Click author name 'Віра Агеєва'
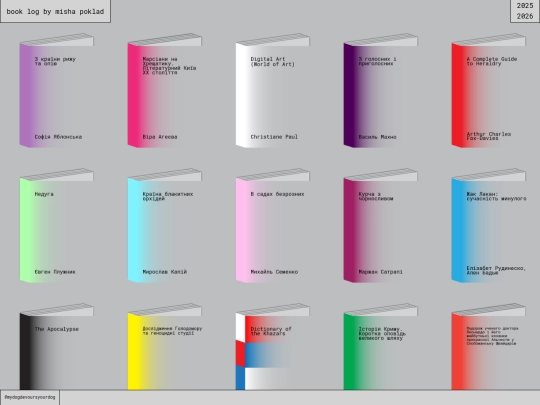The image size is (540, 405). [x=160, y=137]
